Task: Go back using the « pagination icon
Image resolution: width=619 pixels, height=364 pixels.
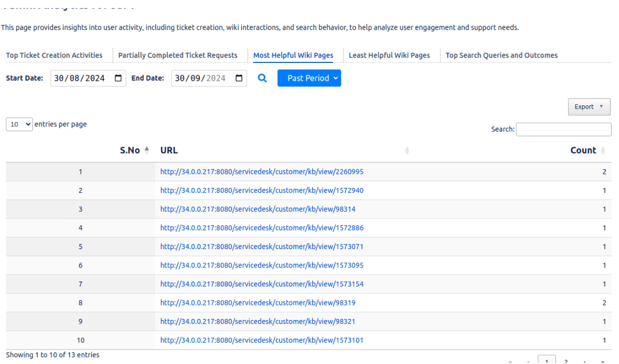Action: tap(509, 361)
